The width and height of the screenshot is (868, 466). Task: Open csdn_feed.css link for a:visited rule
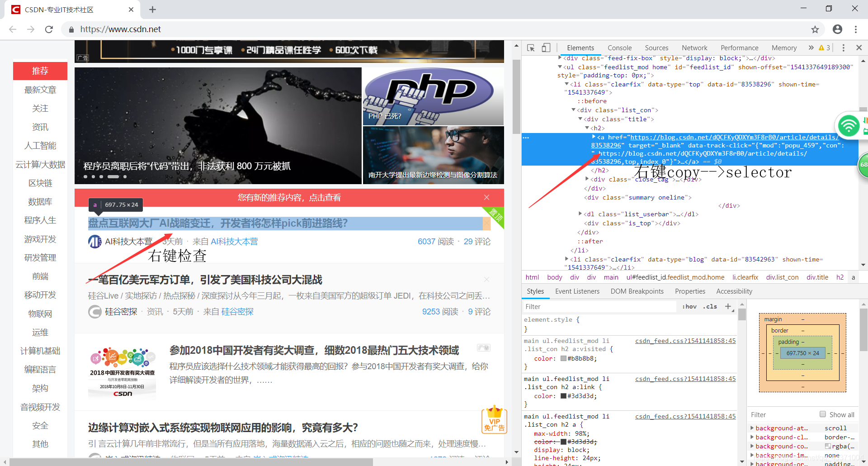(685, 341)
